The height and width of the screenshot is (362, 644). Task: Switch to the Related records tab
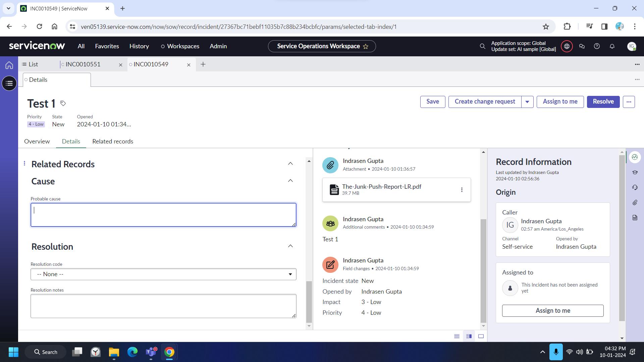[x=113, y=141]
